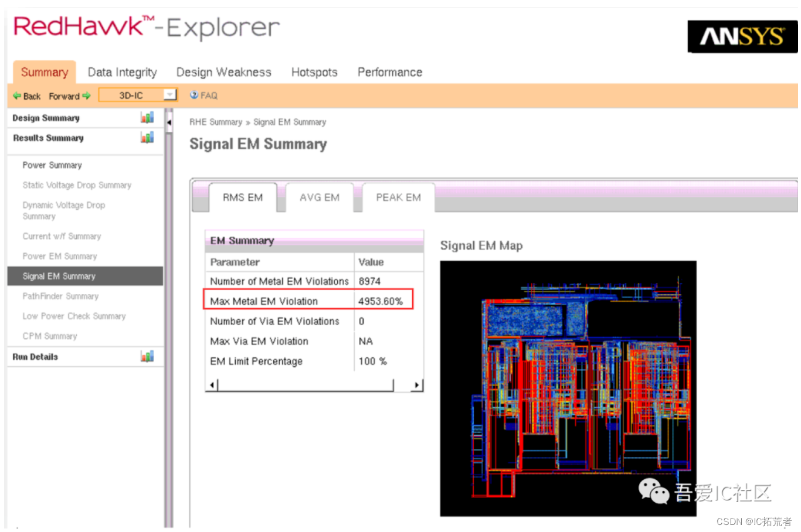Screen dimensions: 801x532
Task: Open the Hotspots tab
Action: click(314, 72)
